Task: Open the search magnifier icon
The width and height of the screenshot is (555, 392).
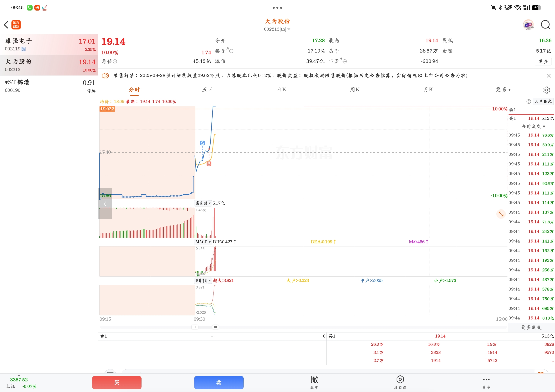Action: (x=545, y=25)
